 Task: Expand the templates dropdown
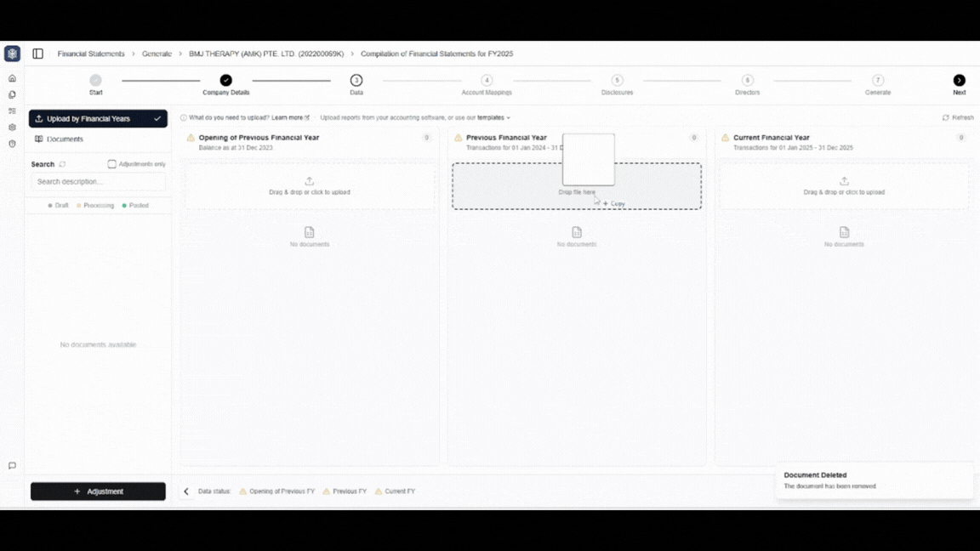493,118
